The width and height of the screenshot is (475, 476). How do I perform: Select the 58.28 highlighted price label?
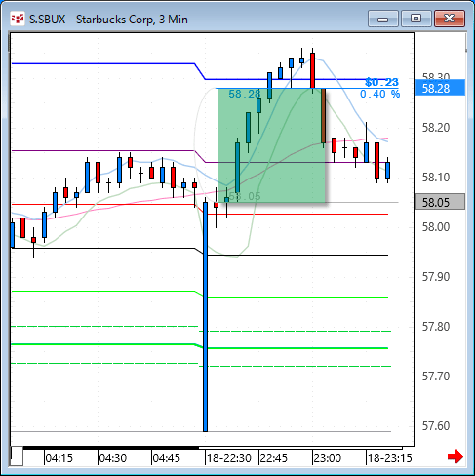(440, 88)
